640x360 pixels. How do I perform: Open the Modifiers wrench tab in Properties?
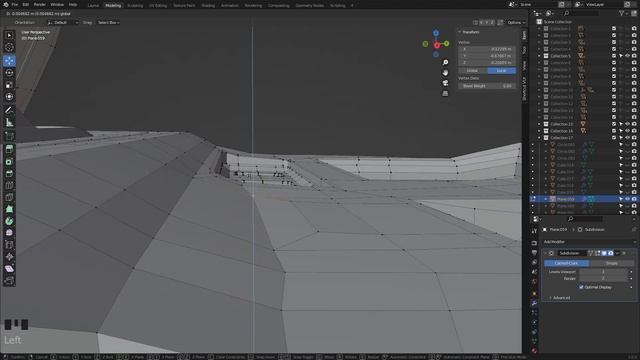click(x=534, y=303)
